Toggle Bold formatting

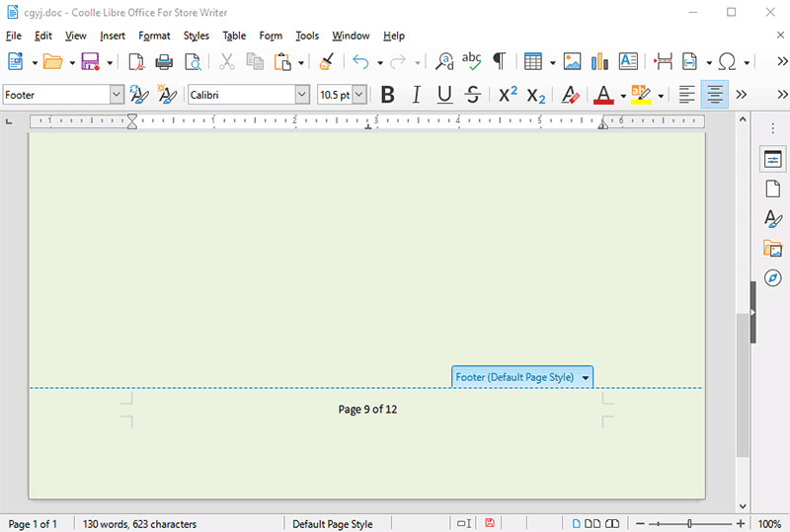tap(387, 95)
